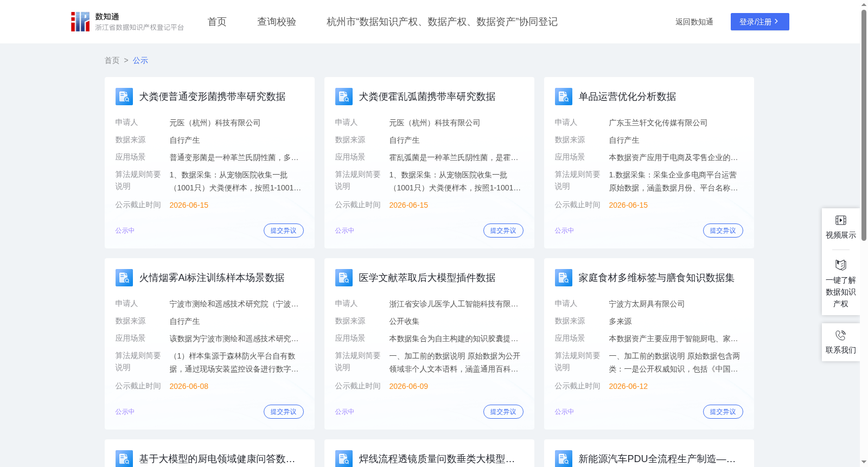This screenshot has height=467, width=868.
Task: Click 公示 in the breadcrumb
Action: click(141, 60)
